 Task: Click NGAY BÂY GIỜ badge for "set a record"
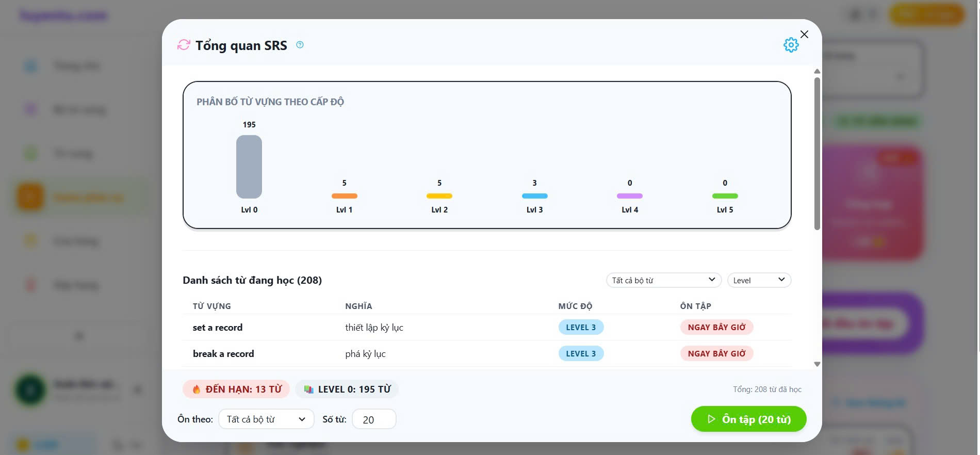[716, 328]
